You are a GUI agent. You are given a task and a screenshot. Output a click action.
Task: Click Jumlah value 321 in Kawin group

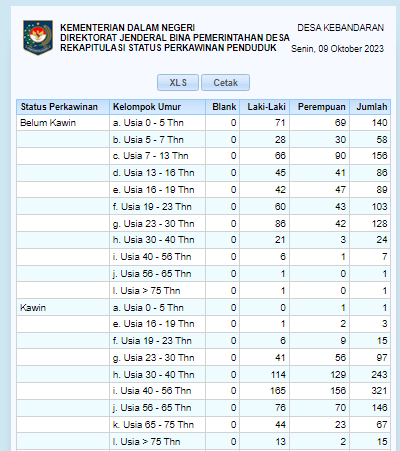(379, 391)
